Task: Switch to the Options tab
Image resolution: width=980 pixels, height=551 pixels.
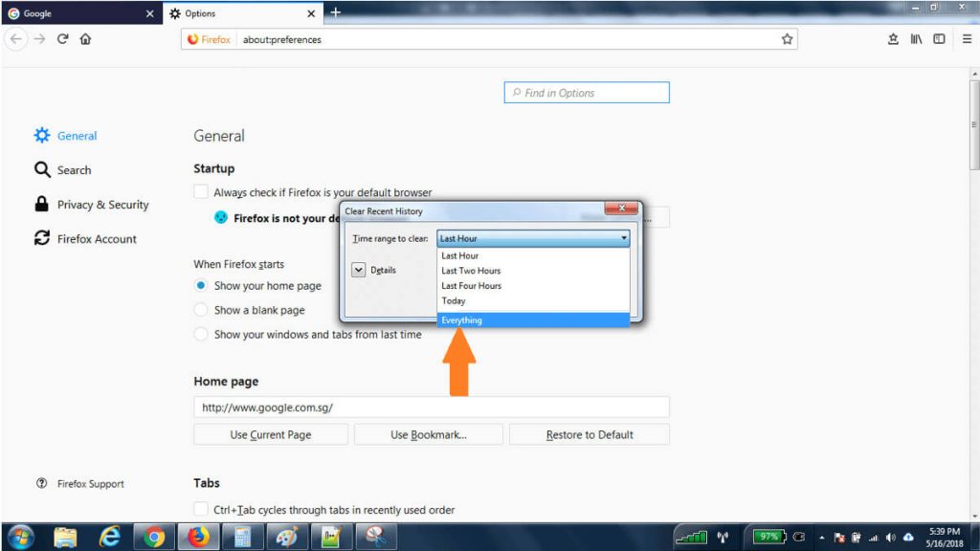Action: coord(243,13)
